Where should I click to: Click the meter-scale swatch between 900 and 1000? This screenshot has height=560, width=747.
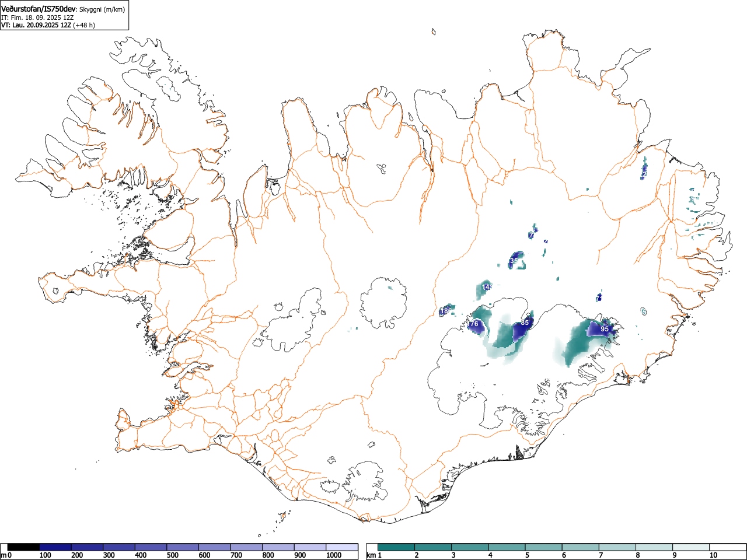click(x=310, y=547)
